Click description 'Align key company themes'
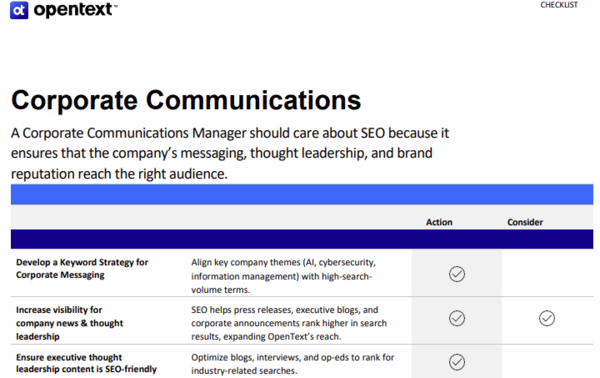The width and height of the screenshot is (600, 378). pyautogui.click(x=283, y=276)
